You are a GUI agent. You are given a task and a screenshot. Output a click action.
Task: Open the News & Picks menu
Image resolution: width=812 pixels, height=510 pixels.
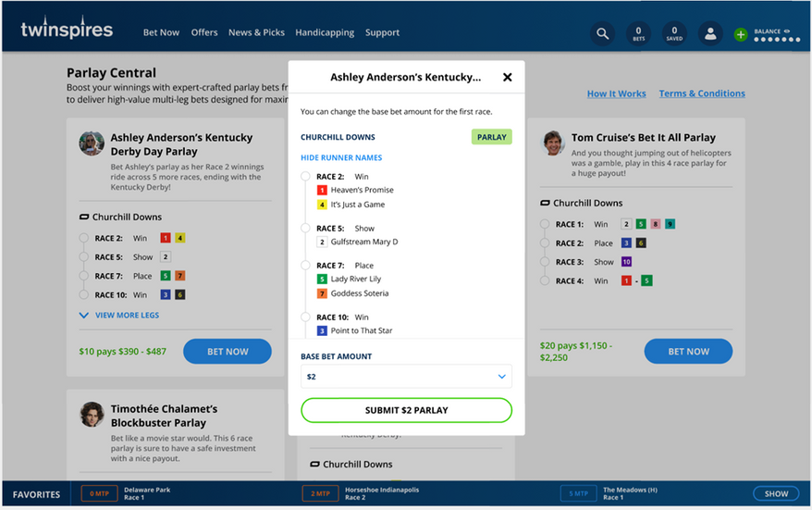256,32
